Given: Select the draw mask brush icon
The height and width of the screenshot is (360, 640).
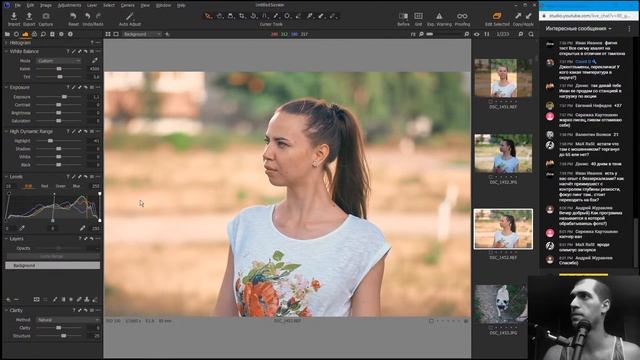Looking at the screenshot, I should (55, 300).
